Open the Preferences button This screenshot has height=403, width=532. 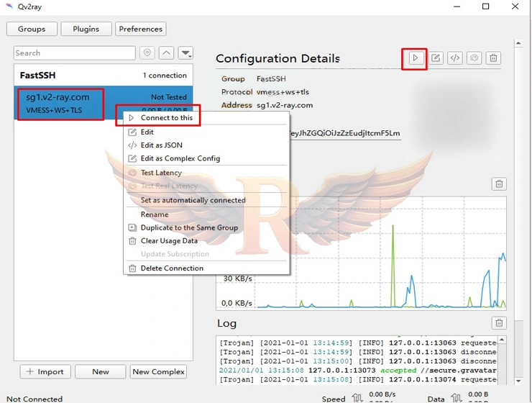tap(140, 29)
